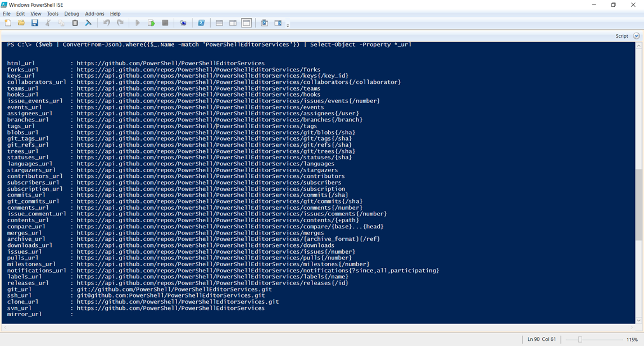Toggle Show Script Pane Right layout
The image size is (644, 346).
[x=232, y=23]
